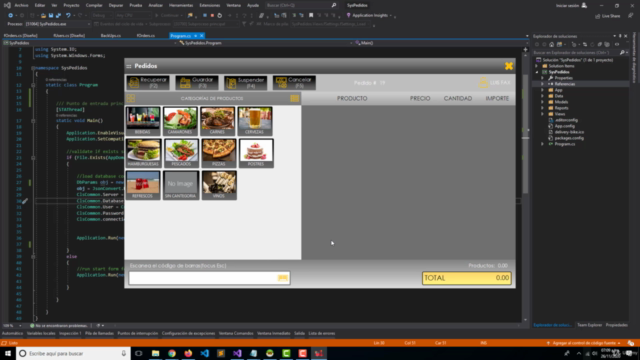Viewport: 640px width, 360px height.
Task: Select the VINOS category thumbnail
Action: click(x=219, y=185)
